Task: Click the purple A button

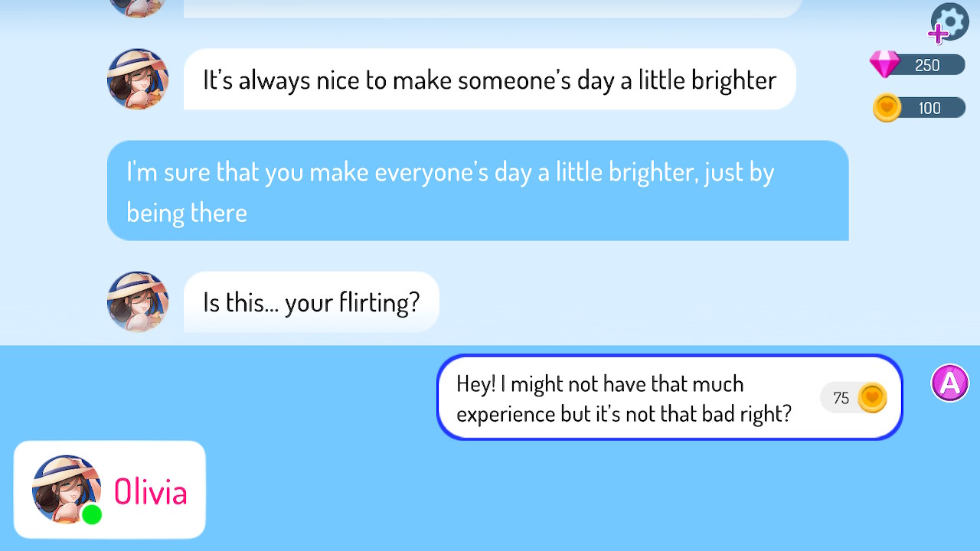Action: [x=950, y=383]
